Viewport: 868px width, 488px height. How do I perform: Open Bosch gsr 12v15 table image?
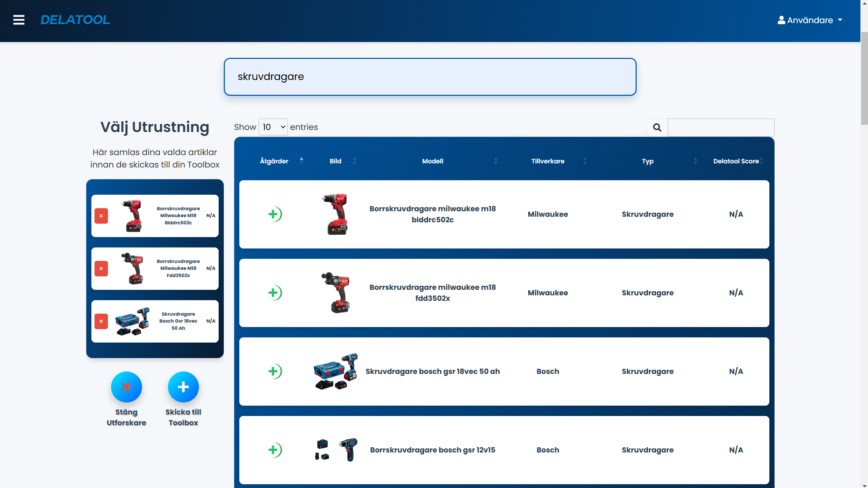(336, 450)
